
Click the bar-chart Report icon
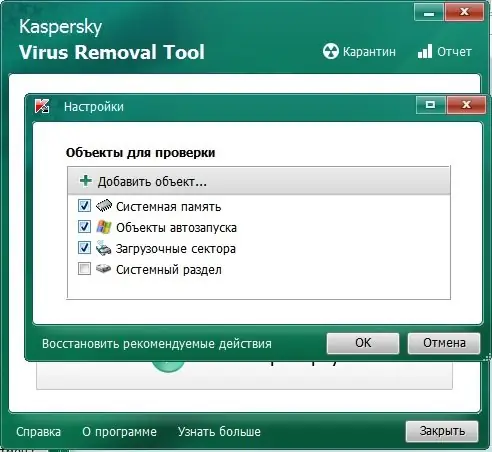425,51
